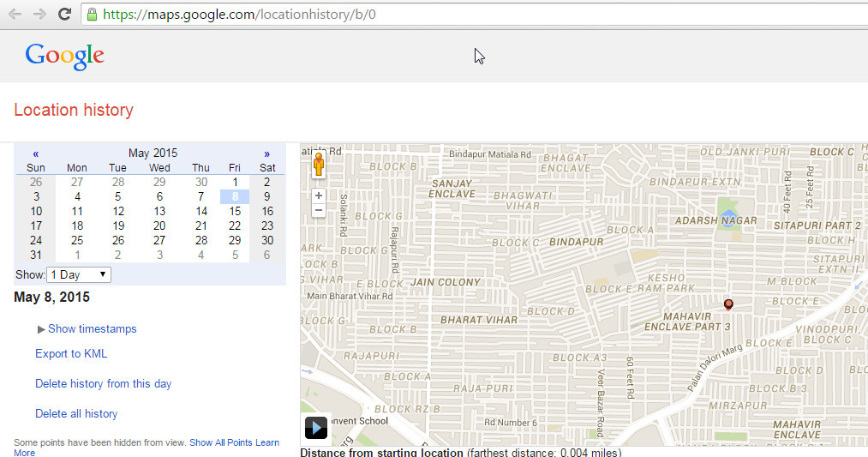Select Saturday May 2 in calendar

pos(266,182)
